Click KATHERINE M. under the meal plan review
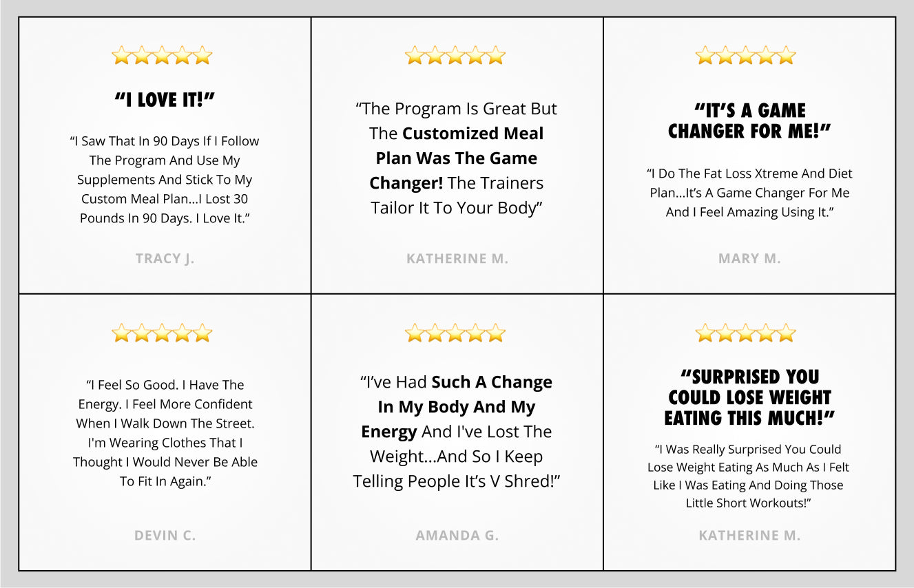Image resolution: width=914 pixels, height=588 pixels. click(457, 258)
